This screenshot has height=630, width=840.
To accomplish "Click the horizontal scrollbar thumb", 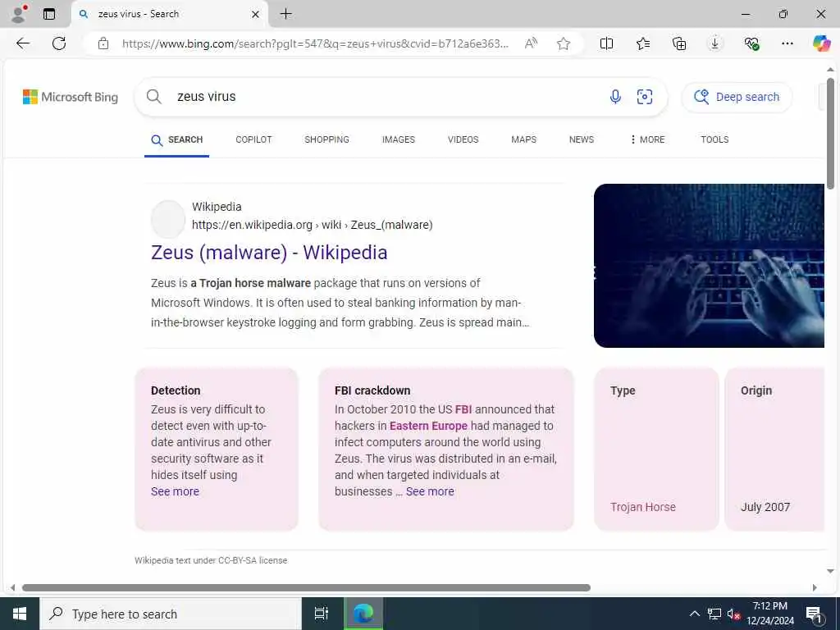I will click(306, 587).
